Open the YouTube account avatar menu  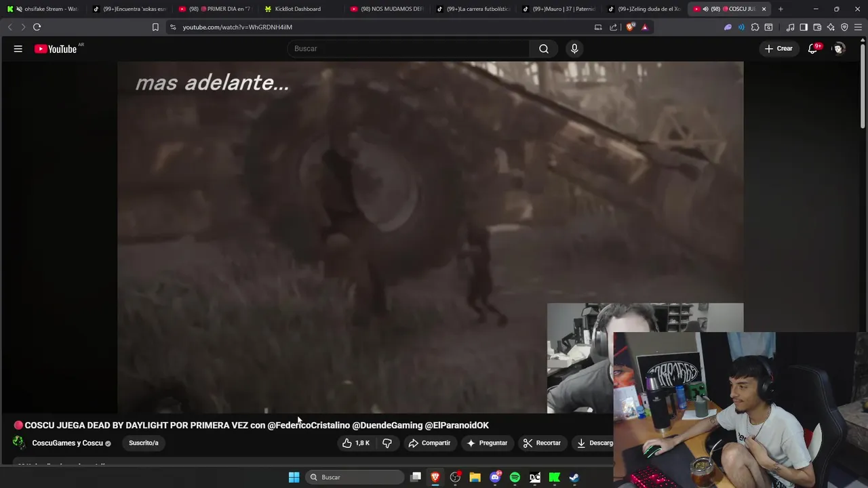click(x=839, y=49)
